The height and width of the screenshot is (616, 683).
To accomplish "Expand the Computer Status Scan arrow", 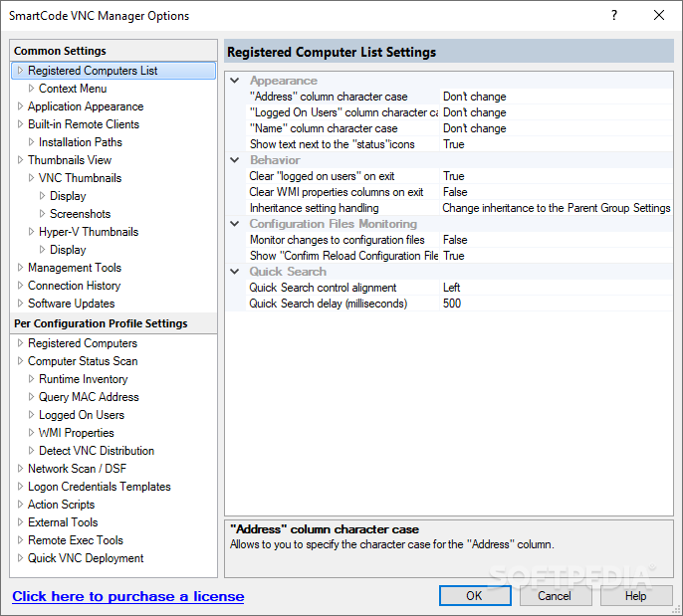I will (x=20, y=361).
